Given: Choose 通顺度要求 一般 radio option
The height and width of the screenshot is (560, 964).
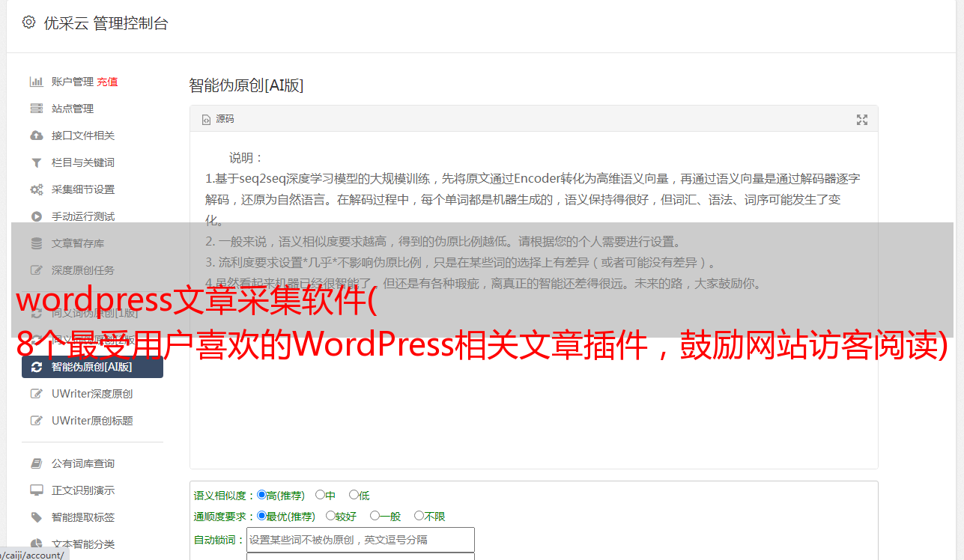Looking at the screenshot, I should (x=375, y=516).
